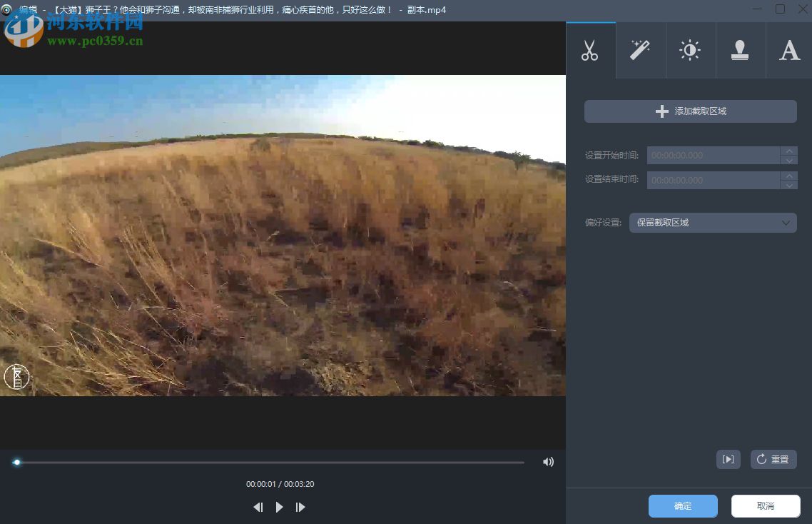Select the highlighted crop tab at top right
Viewport: 812px width, 524px height.
click(x=590, y=49)
